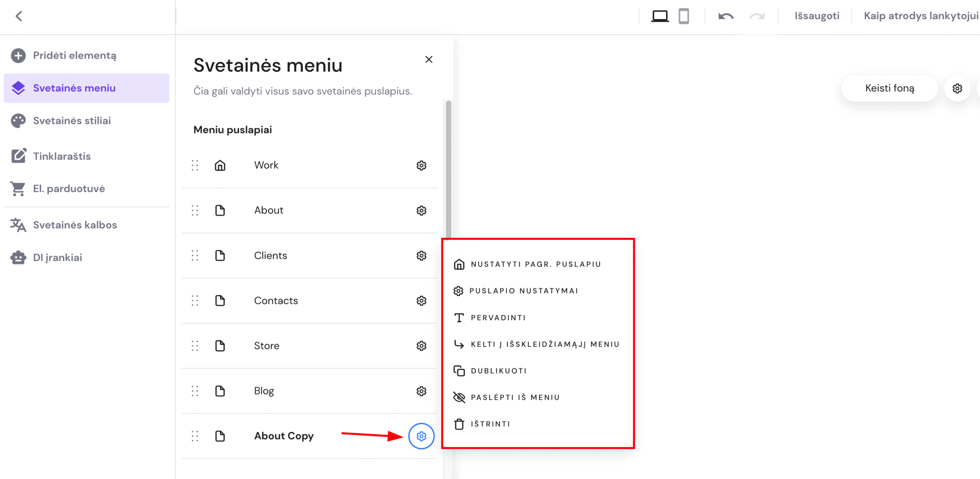Click the undo arrow
The height and width of the screenshot is (479, 980).
[x=725, y=16]
